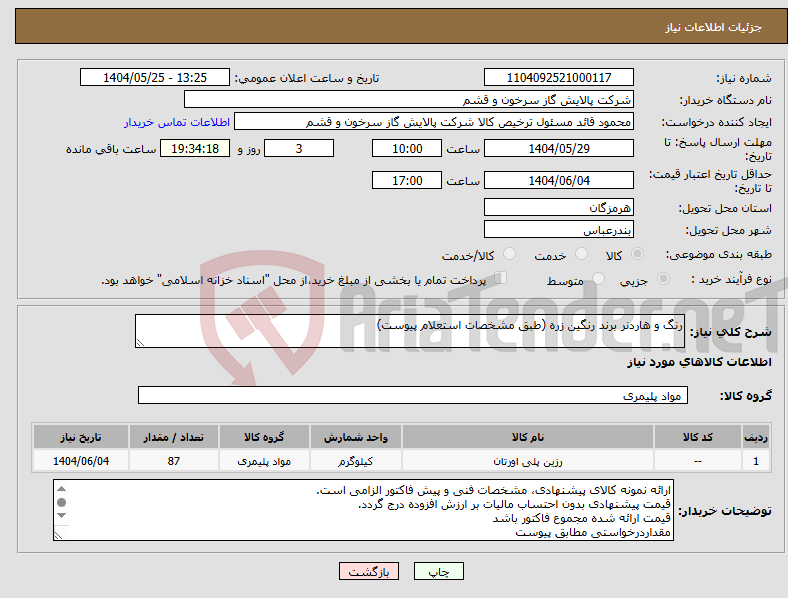Click the ردیف column header
This screenshot has height=598, width=788.
(756, 437)
